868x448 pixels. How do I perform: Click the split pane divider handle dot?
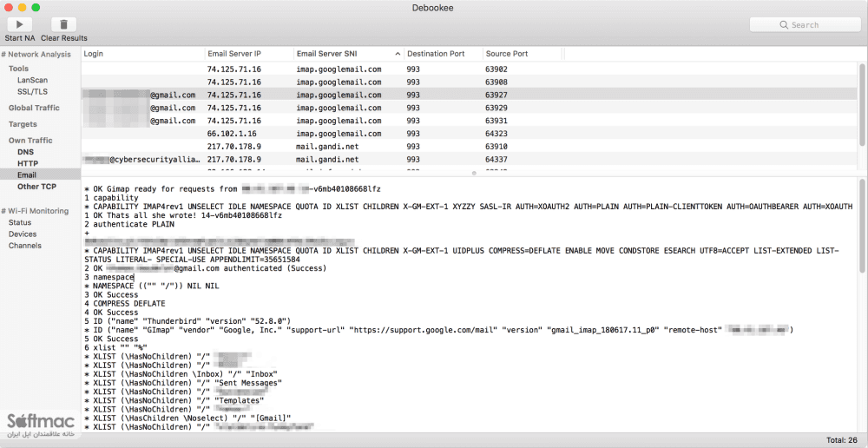point(474,174)
